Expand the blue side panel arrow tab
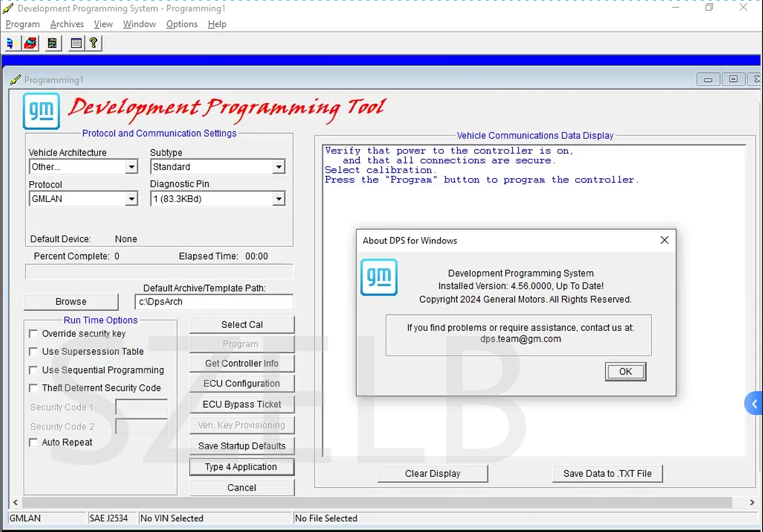Screen dimensions: 763x532 click(x=754, y=404)
